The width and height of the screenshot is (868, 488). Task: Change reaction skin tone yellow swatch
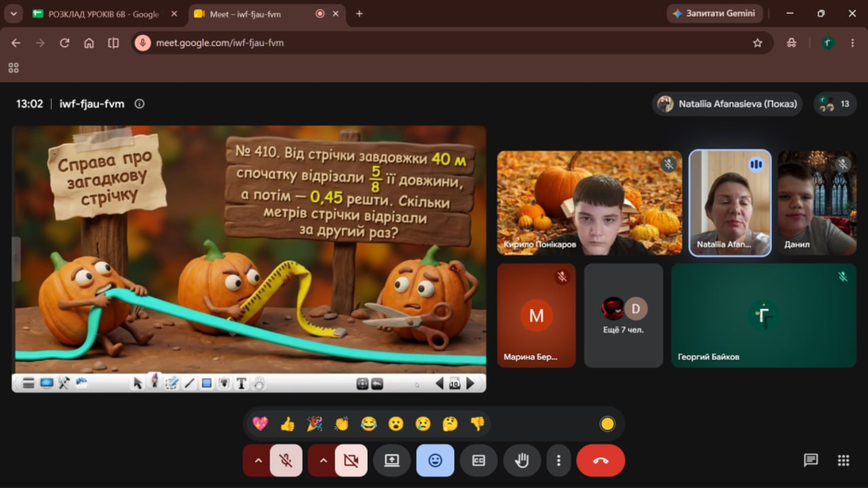pyautogui.click(x=608, y=423)
